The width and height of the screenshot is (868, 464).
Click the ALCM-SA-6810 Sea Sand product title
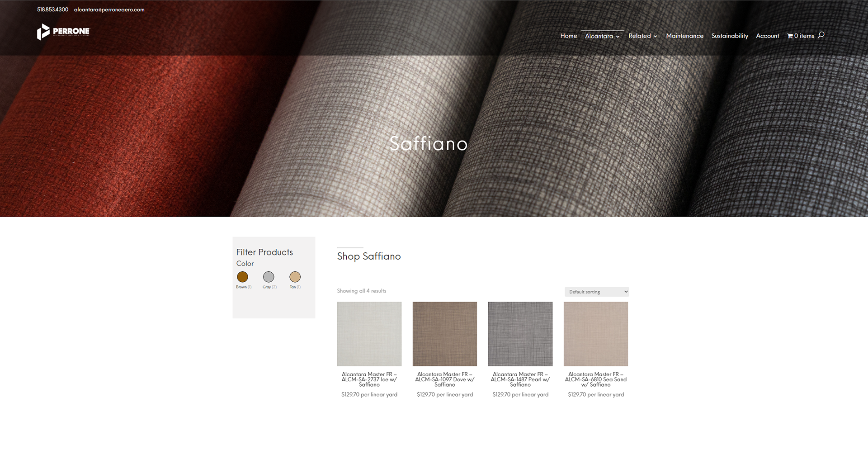[596, 379]
